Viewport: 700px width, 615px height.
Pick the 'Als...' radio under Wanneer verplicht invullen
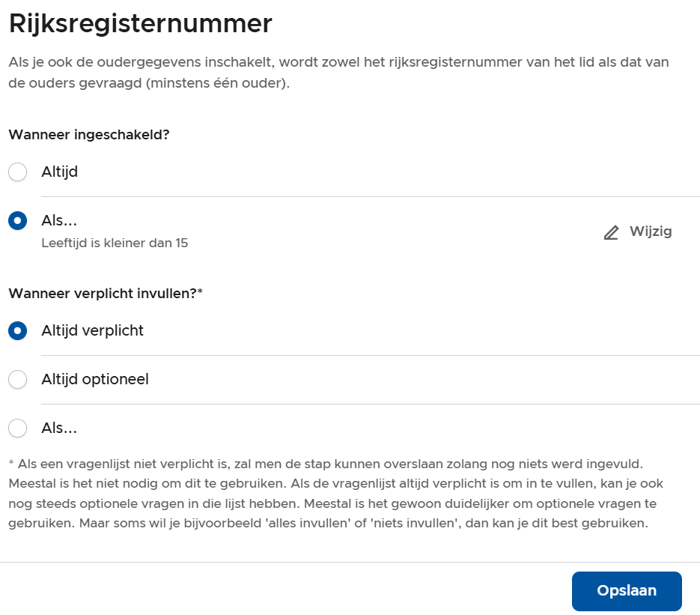[17, 428]
